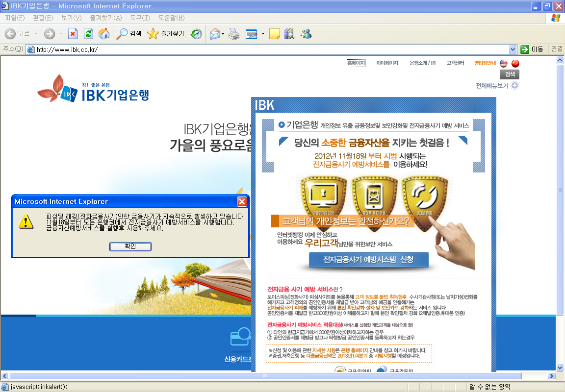Open the 고객센터 link
This screenshot has height=392, width=565.
coord(456,63)
